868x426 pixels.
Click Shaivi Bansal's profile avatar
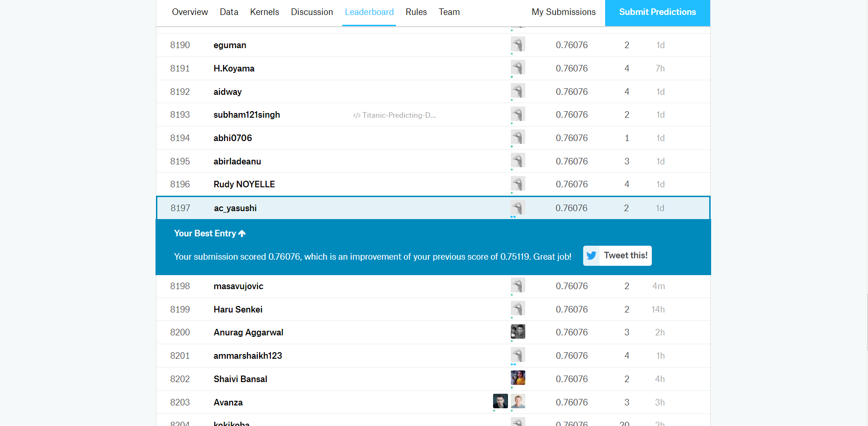pos(518,378)
